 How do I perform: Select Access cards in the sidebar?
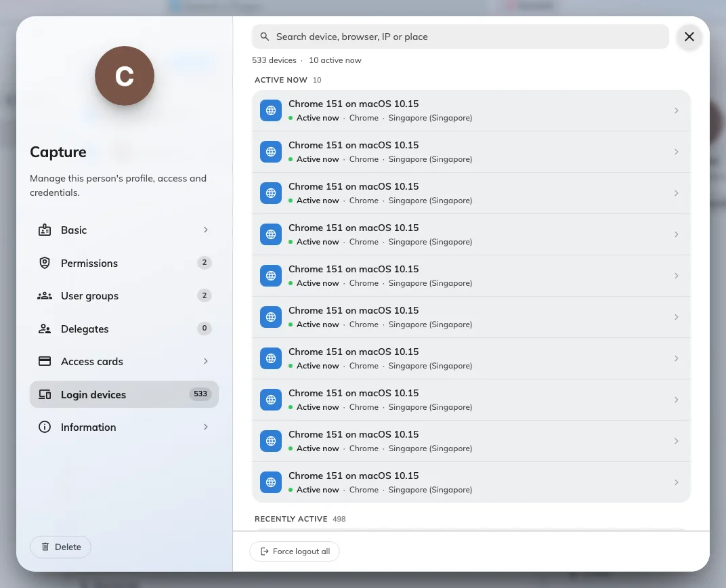(124, 361)
